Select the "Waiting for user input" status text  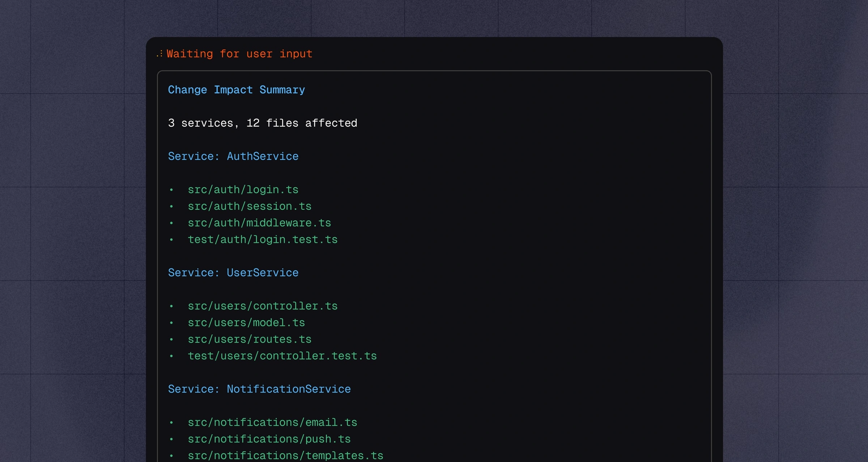click(x=239, y=54)
